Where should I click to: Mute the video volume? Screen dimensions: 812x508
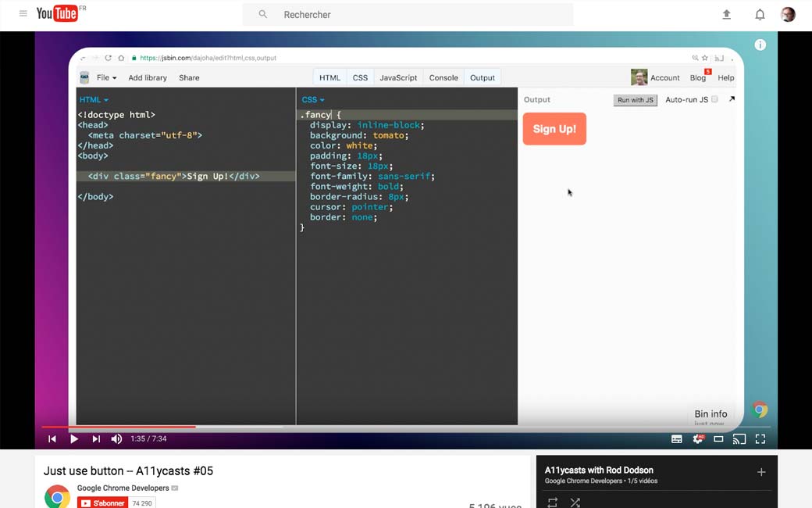pyautogui.click(x=116, y=439)
